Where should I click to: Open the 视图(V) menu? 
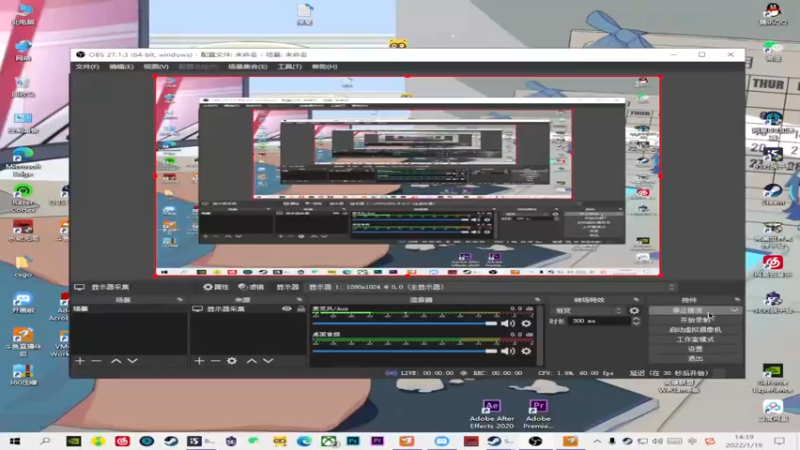tap(156, 67)
